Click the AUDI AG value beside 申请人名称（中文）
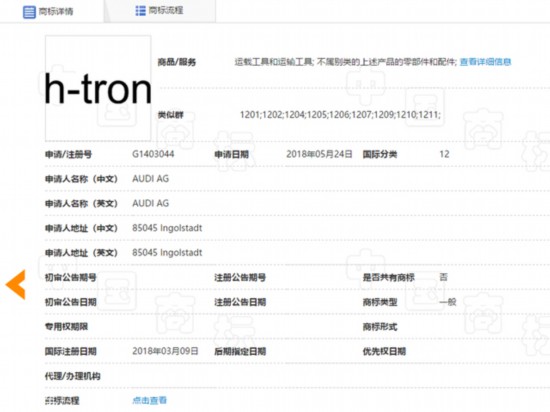 pyautogui.click(x=150, y=179)
